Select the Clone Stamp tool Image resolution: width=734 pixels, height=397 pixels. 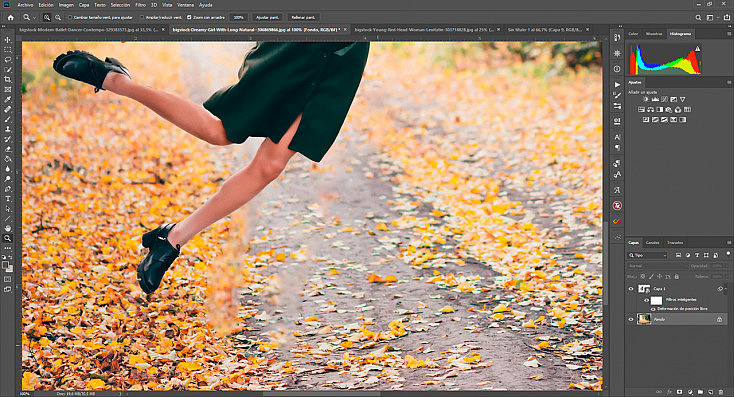[7, 129]
